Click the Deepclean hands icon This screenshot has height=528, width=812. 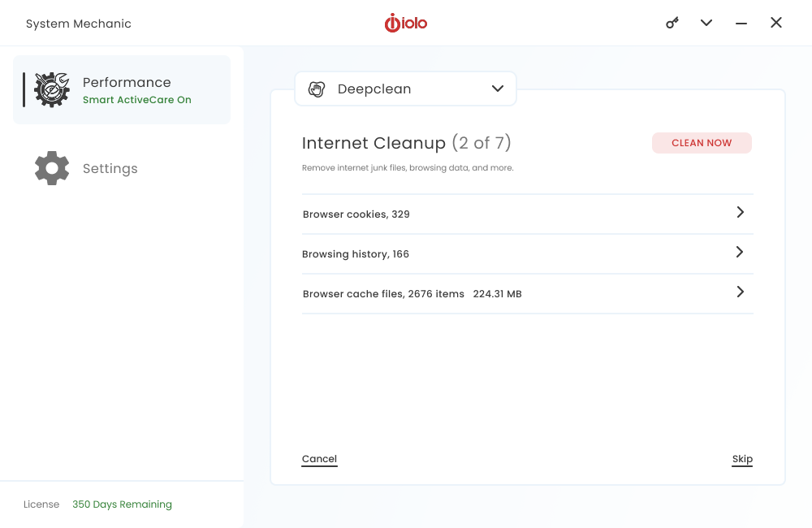(x=317, y=89)
